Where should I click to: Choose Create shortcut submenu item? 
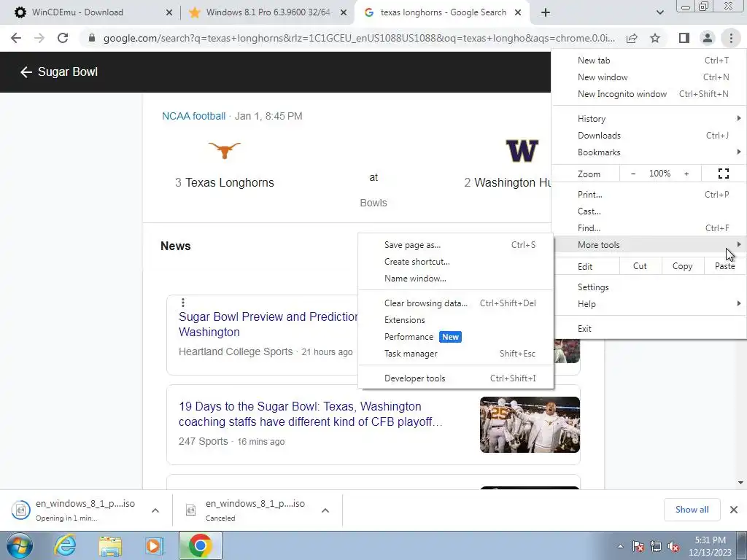pyautogui.click(x=456, y=262)
